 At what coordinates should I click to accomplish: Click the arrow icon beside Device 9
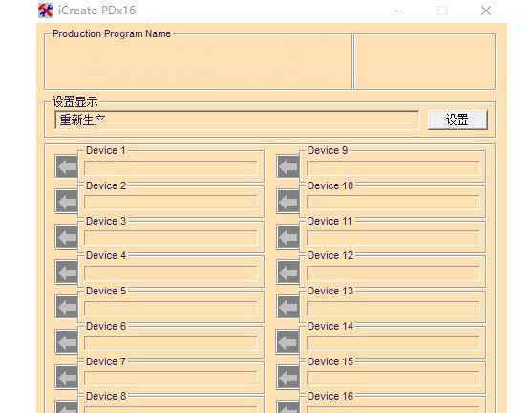[x=288, y=166]
